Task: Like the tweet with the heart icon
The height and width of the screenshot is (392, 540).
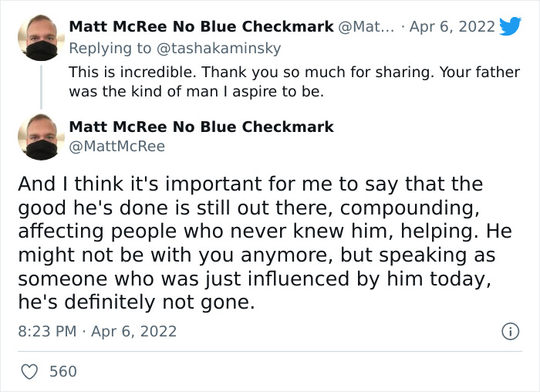Action: pyautogui.click(x=30, y=371)
